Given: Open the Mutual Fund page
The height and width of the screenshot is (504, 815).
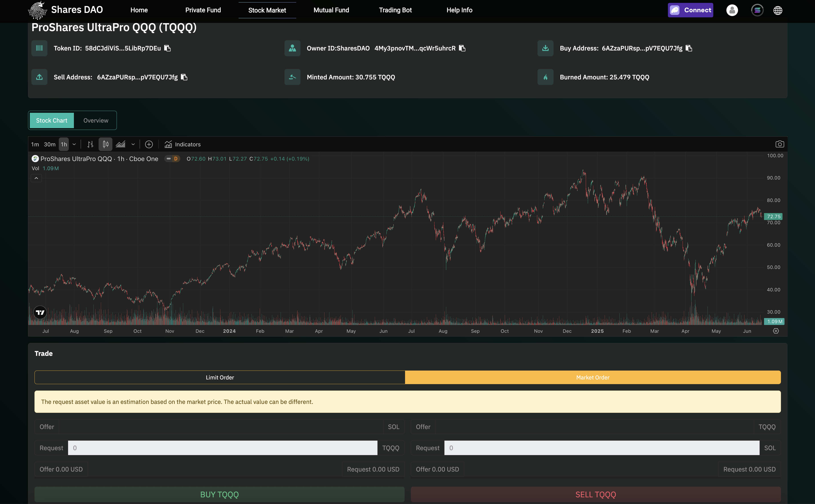Looking at the screenshot, I should click(x=331, y=10).
